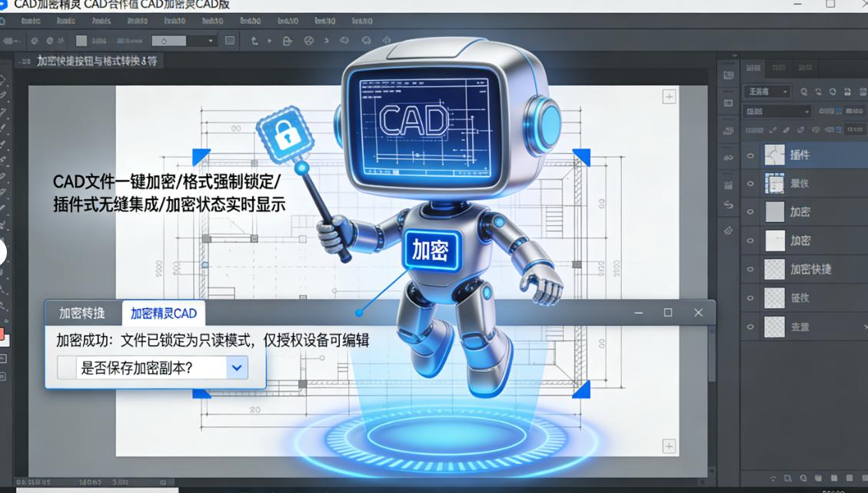
Task: Show or hide the 支盖 layer
Action: pos(750,327)
